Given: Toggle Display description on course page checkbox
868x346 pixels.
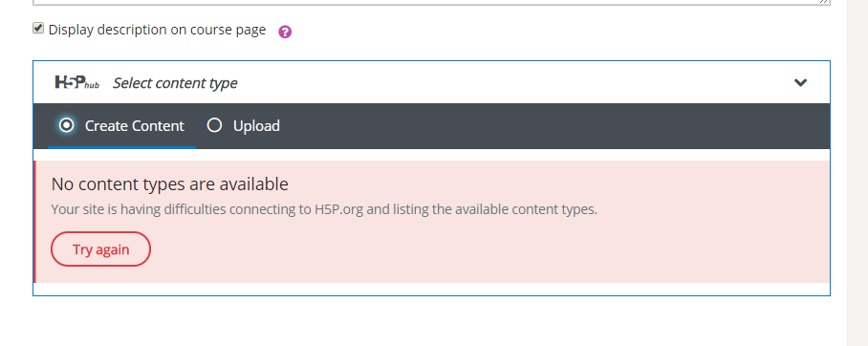Looking at the screenshot, I should tap(38, 29).
